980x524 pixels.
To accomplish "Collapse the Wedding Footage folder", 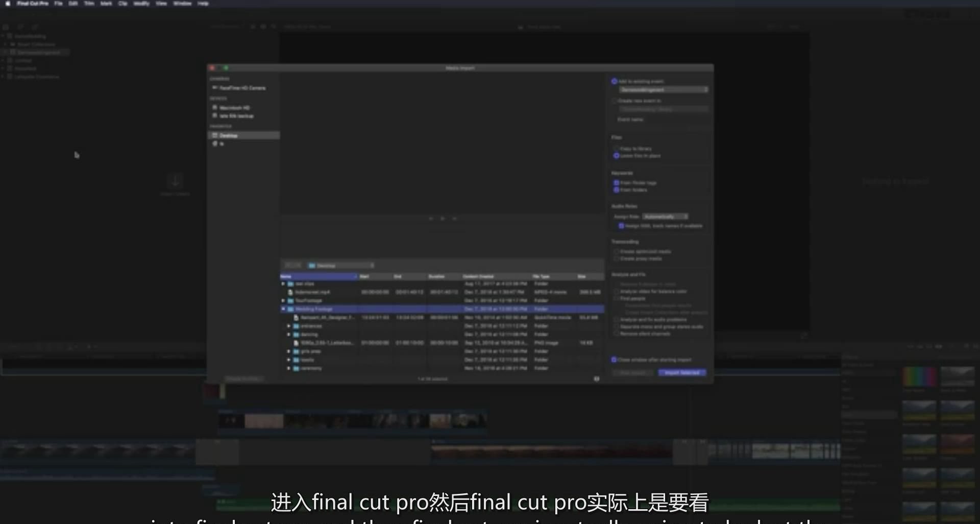I will [283, 309].
